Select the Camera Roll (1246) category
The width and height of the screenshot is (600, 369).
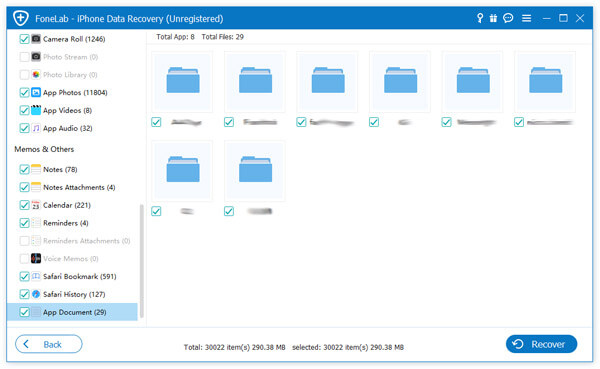74,39
